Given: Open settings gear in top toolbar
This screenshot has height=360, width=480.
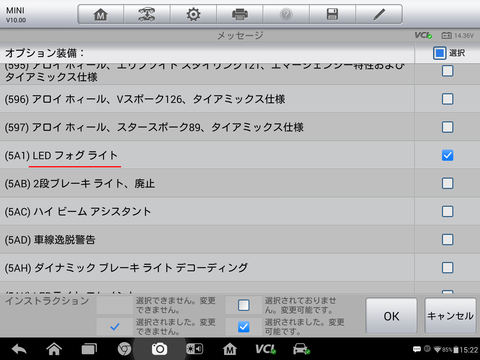Looking at the screenshot, I should click(x=193, y=15).
